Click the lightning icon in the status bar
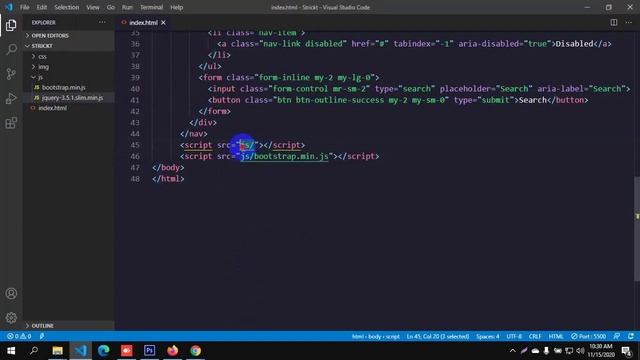 [x=42, y=336]
